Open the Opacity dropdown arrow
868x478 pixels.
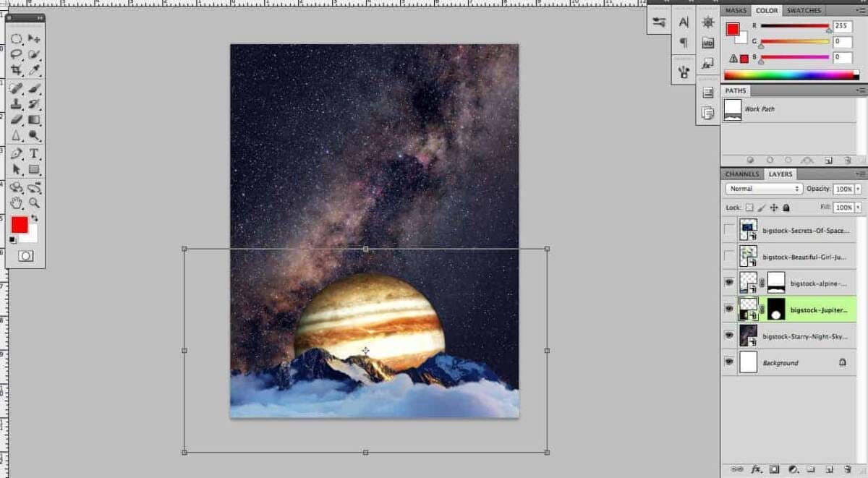pos(857,189)
